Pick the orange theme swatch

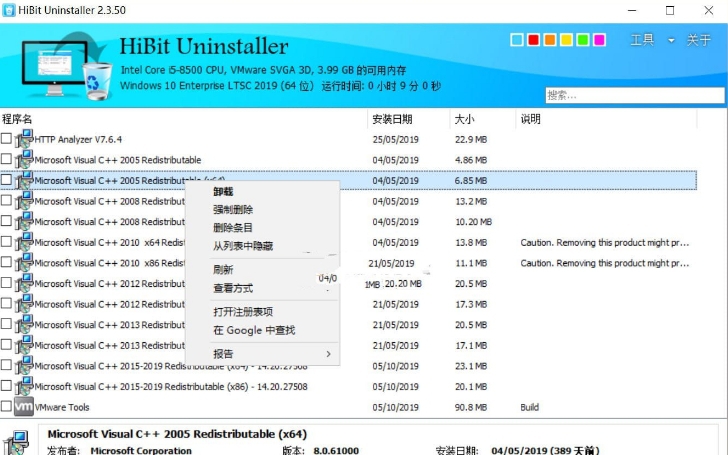(550, 40)
